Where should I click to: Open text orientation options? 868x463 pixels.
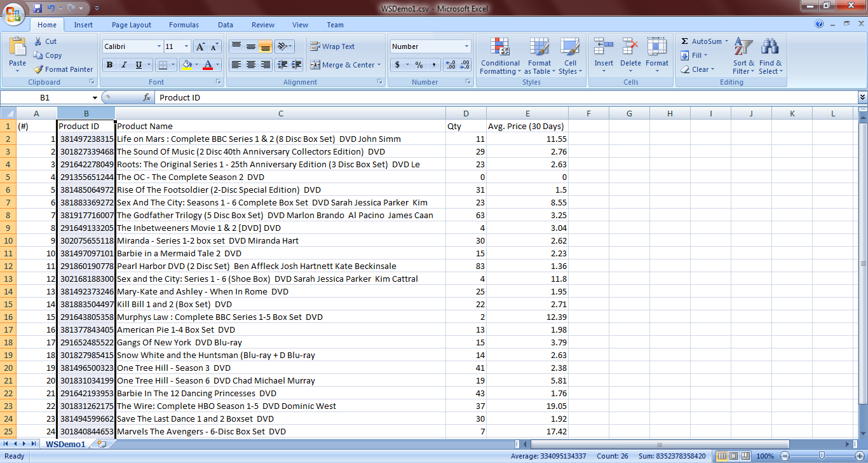(x=285, y=46)
